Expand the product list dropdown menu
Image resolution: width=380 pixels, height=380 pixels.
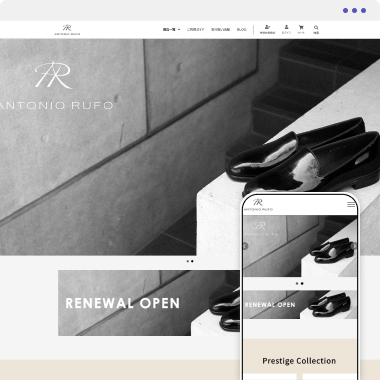click(x=171, y=30)
